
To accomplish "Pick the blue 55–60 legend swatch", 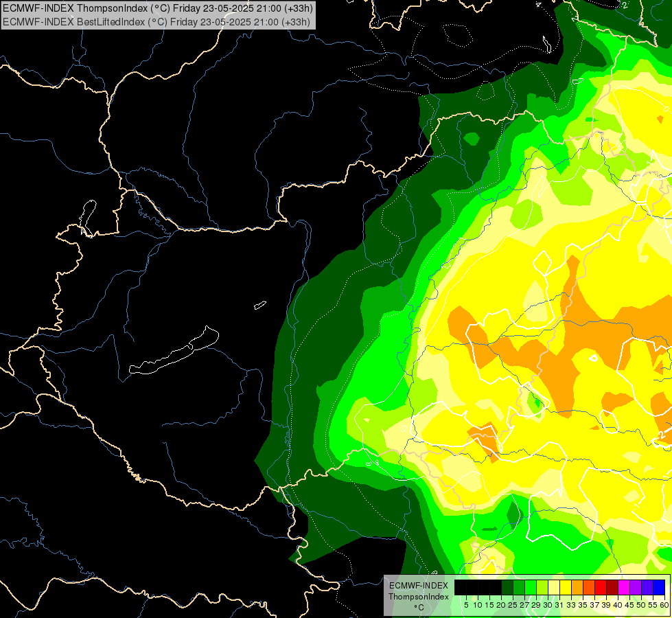I will [x=659, y=587].
